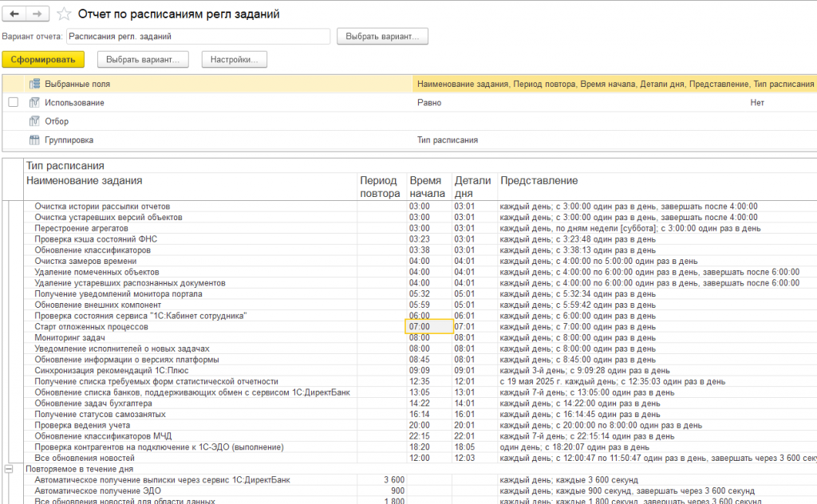
Task: Select the row Обновление задач бухгалтера
Action: [93, 404]
